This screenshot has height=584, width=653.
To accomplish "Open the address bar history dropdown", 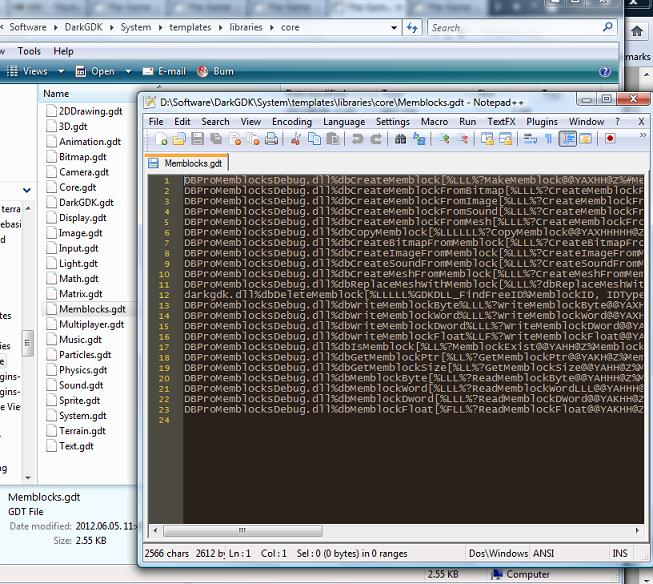I will [x=394, y=28].
